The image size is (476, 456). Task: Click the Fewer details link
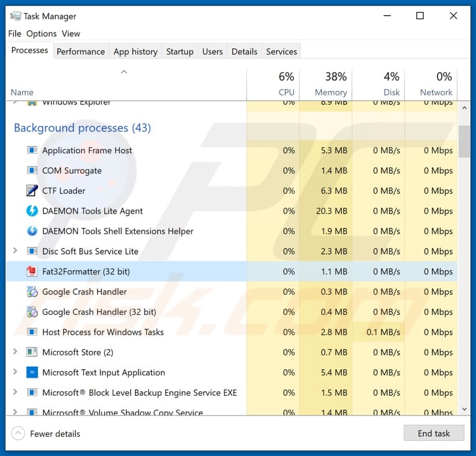coord(55,434)
